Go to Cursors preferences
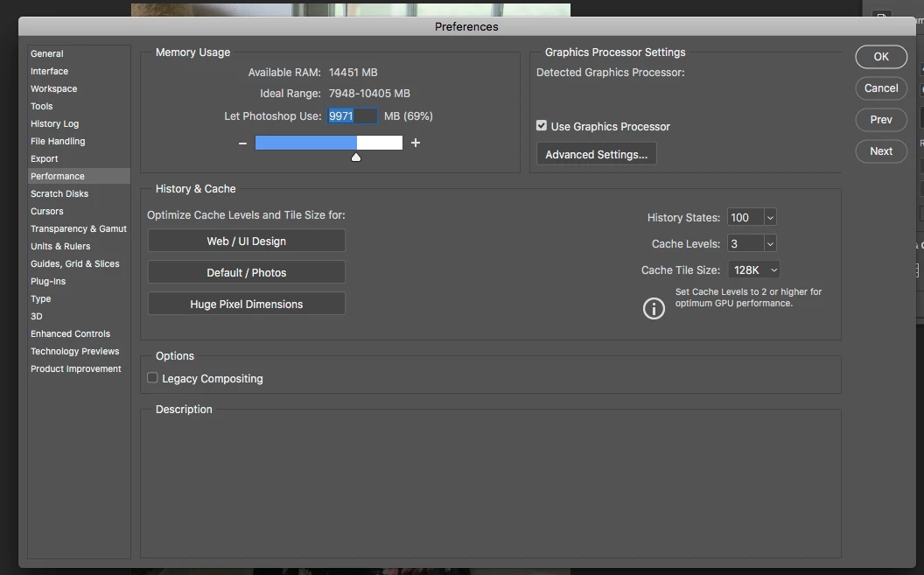This screenshot has height=575, width=924. coord(47,212)
